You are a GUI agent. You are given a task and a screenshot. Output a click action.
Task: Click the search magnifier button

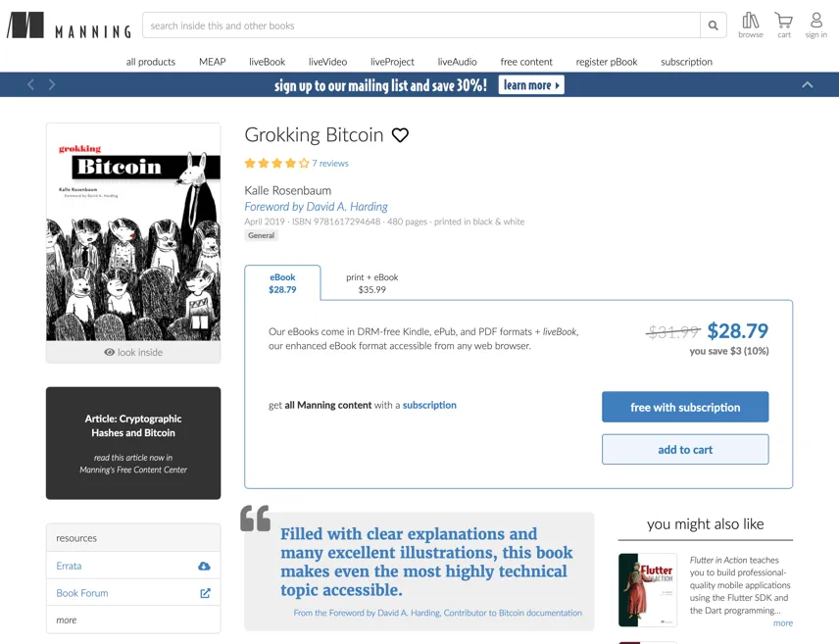click(x=714, y=25)
